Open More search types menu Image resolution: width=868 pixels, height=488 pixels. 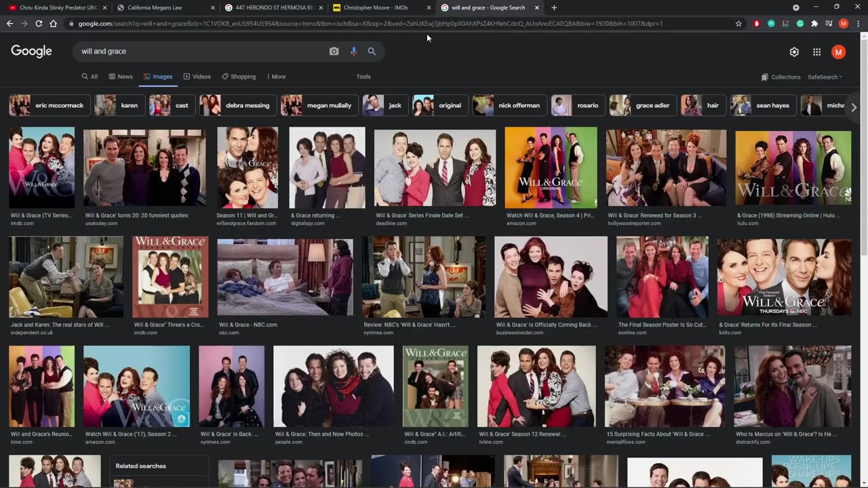coord(276,77)
